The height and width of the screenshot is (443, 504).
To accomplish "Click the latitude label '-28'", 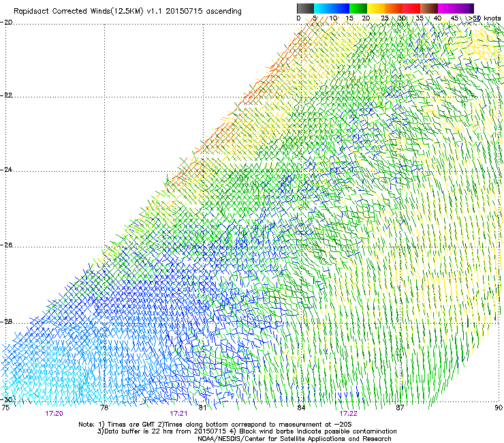I will pyautogui.click(x=6, y=322).
